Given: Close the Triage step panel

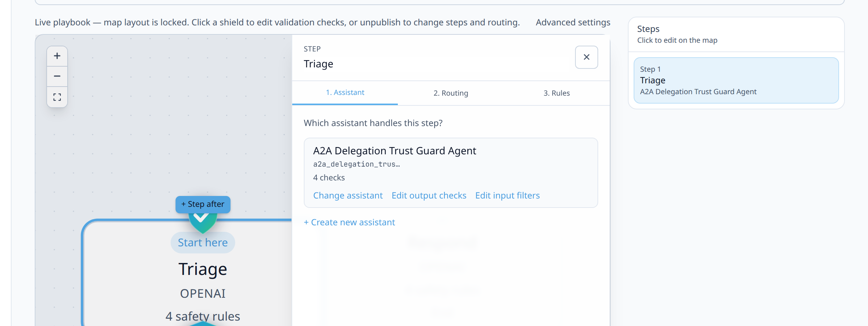Looking at the screenshot, I should point(586,57).
